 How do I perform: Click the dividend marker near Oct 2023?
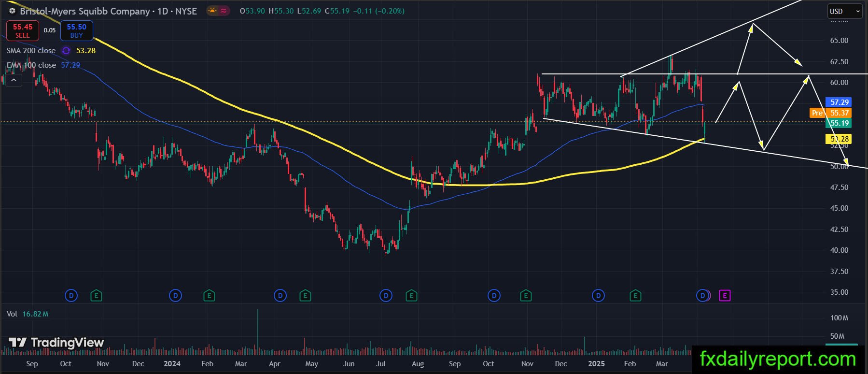click(x=71, y=295)
